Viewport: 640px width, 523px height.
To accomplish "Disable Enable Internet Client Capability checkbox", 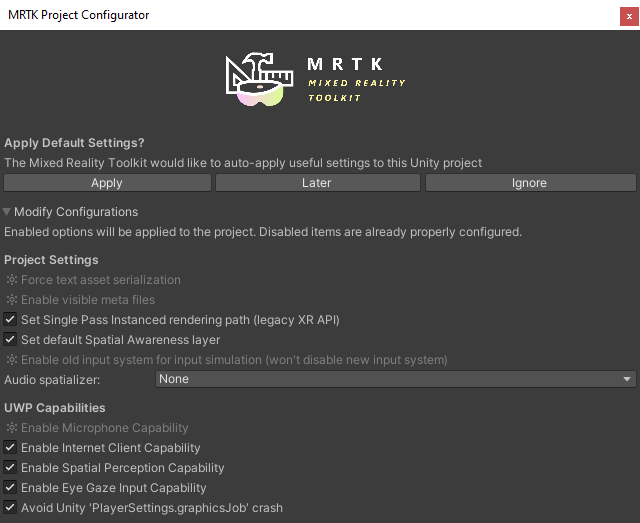I will (x=11, y=448).
